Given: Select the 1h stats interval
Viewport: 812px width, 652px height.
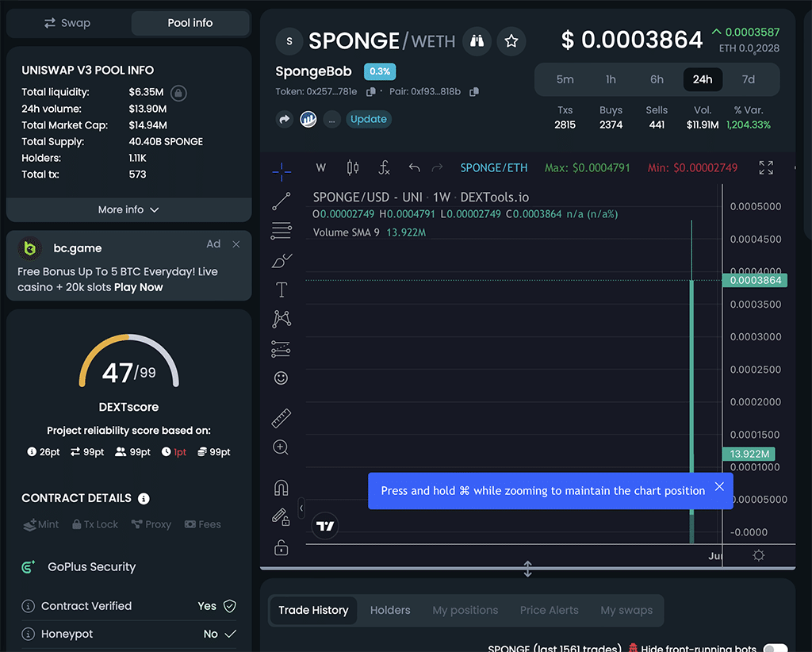Looking at the screenshot, I should click(x=611, y=79).
